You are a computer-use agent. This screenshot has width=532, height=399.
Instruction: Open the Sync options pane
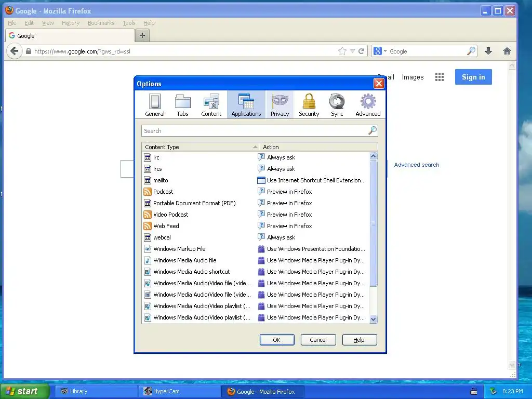click(337, 105)
